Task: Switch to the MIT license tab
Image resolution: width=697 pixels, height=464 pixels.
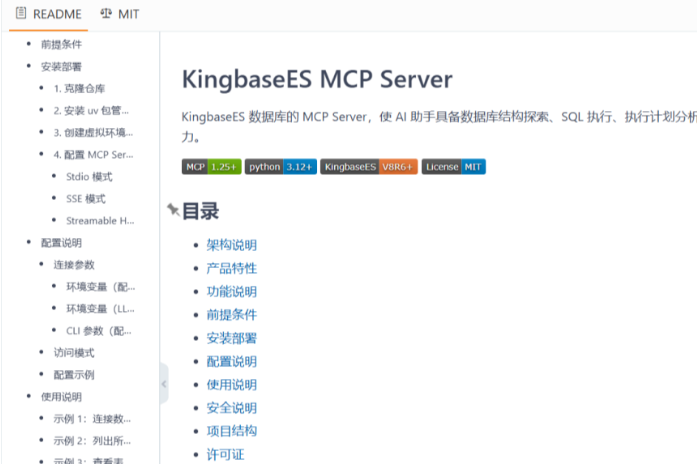Action: click(x=120, y=14)
